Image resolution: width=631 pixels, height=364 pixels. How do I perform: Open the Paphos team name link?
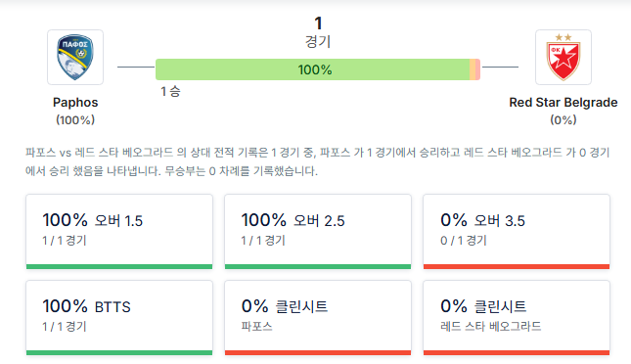75,103
